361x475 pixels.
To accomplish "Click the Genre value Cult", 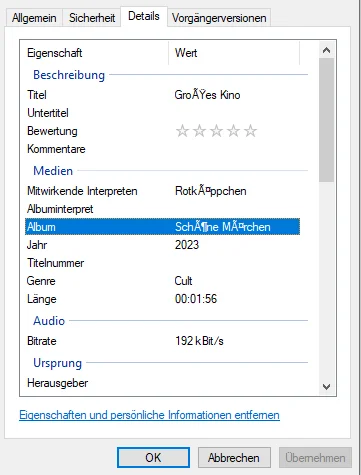I will click(183, 281).
